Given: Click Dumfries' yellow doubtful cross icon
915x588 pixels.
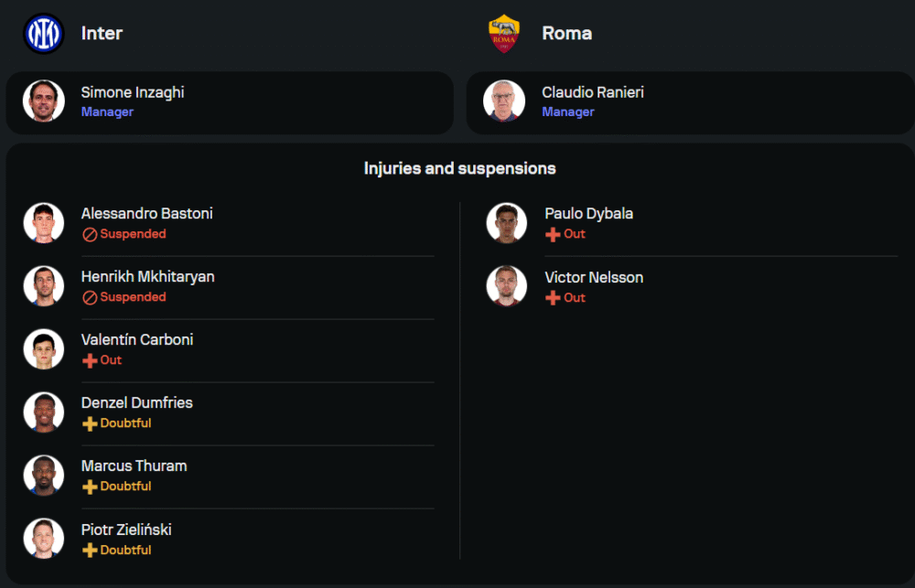Looking at the screenshot, I should click(x=90, y=423).
